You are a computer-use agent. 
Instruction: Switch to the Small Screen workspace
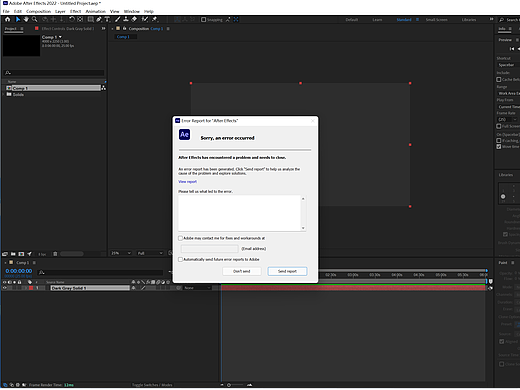pyautogui.click(x=436, y=20)
